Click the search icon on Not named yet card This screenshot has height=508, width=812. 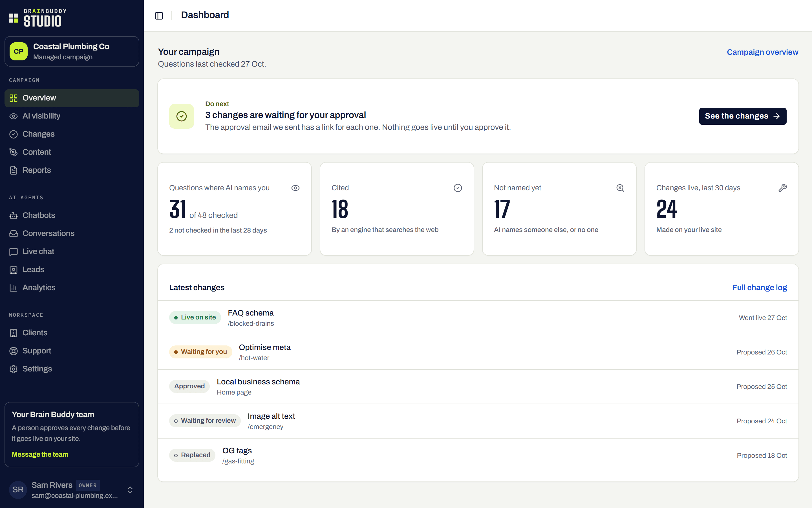point(620,188)
